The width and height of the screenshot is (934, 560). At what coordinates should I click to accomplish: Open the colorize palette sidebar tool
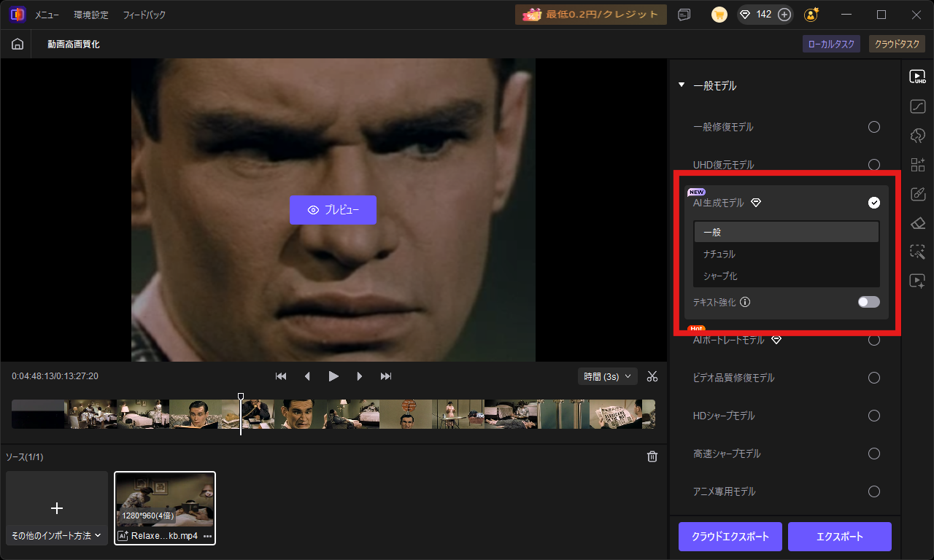point(917,136)
